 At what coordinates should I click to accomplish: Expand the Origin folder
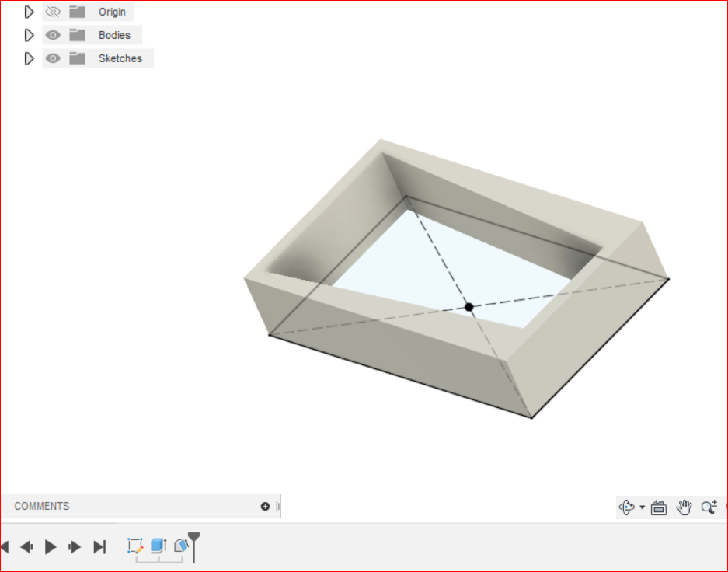29,12
